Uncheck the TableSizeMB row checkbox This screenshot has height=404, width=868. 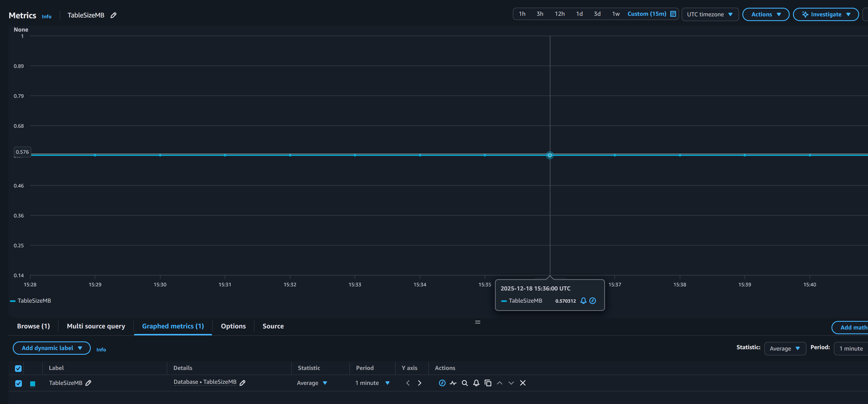(x=19, y=383)
